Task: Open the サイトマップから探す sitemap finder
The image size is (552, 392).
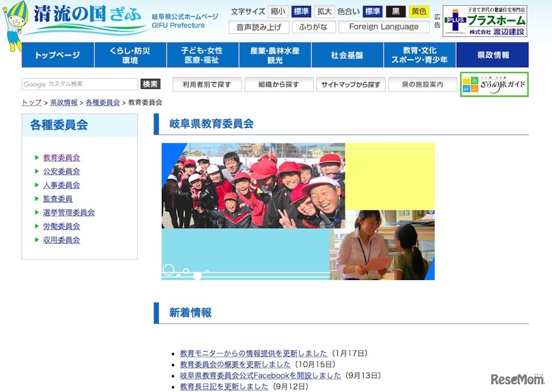Action: [x=351, y=84]
